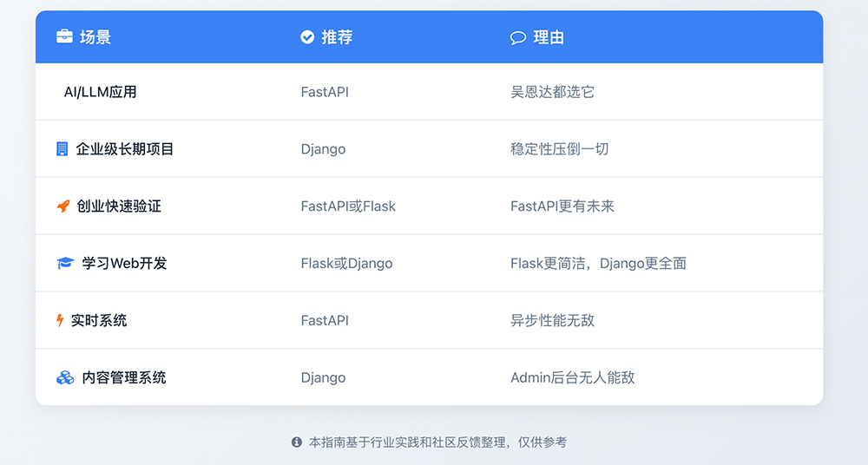The width and height of the screenshot is (868, 465).
Task: Click the checkmark circle icon beside 推荐
Action: 307,37
